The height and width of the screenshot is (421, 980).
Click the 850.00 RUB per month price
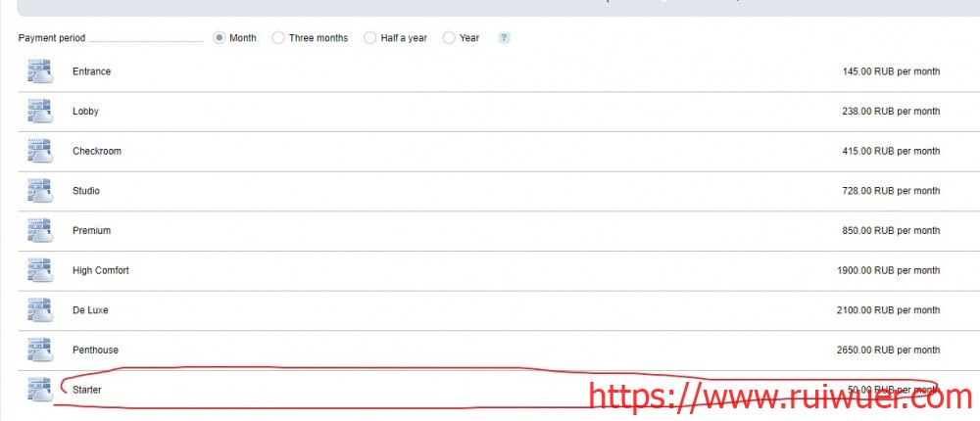(890, 231)
